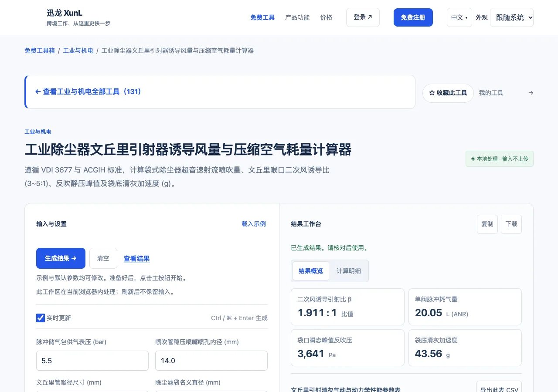Open the 价格 nav item

tap(326, 17)
